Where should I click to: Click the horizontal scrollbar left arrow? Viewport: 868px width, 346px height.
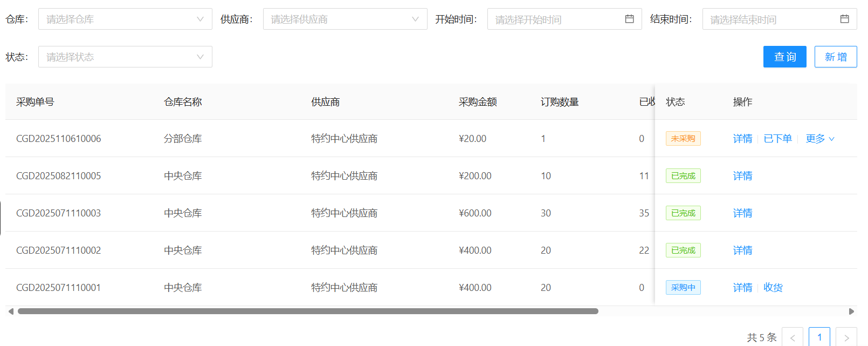(11, 311)
